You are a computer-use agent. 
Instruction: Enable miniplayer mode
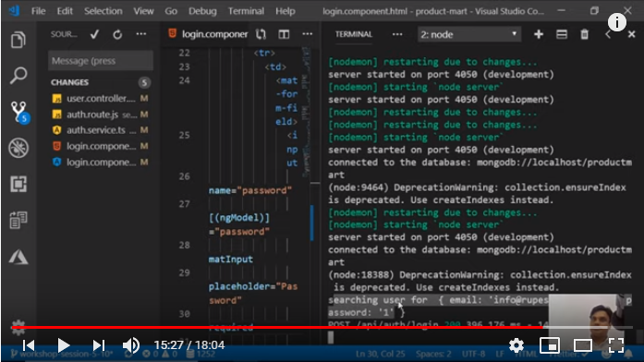pos(550,345)
